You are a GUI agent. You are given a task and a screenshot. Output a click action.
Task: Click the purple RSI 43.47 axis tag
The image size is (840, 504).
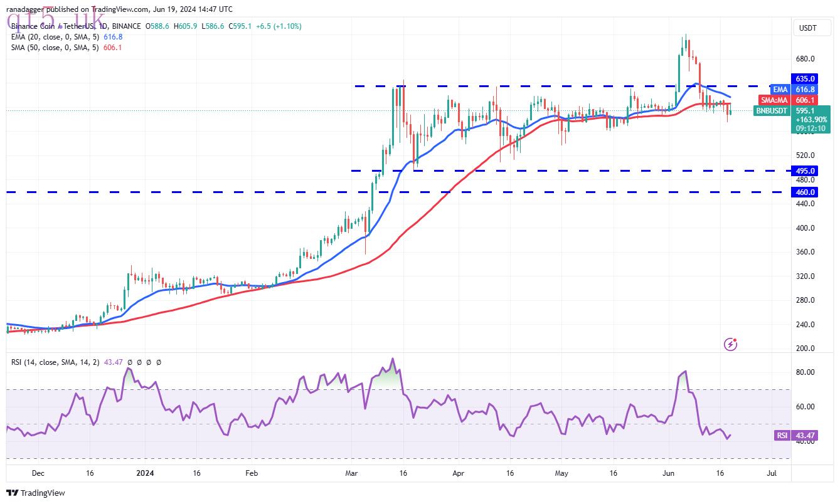797,435
